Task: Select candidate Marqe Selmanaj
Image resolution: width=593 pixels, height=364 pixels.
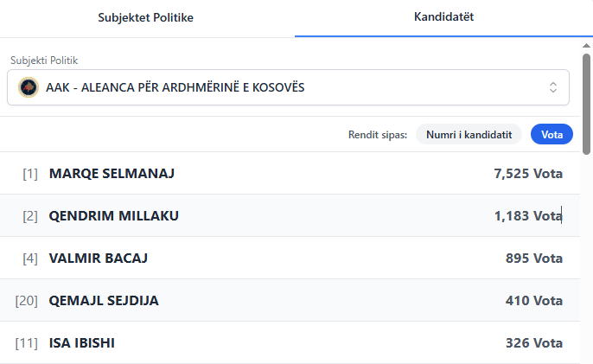Action: point(112,173)
